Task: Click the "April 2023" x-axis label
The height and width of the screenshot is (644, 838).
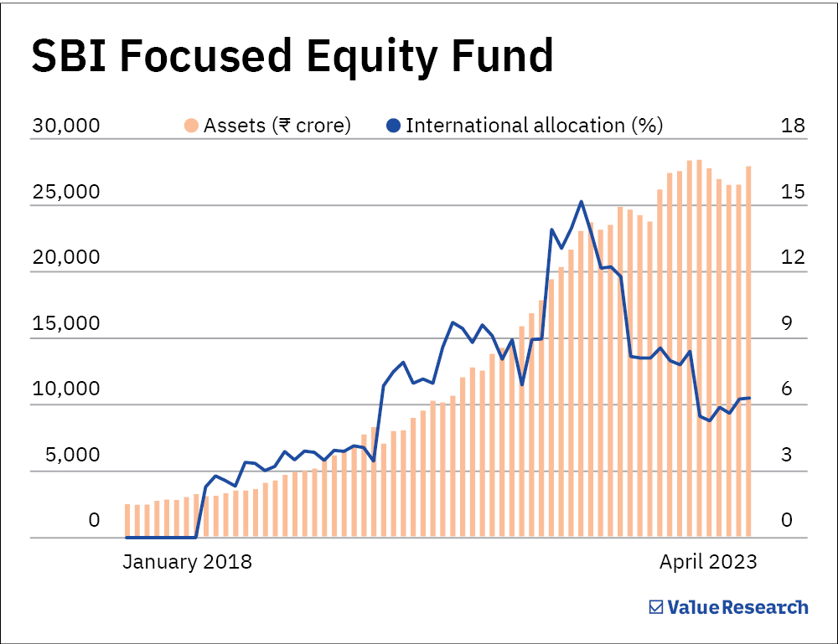Action: tap(708, 562)
